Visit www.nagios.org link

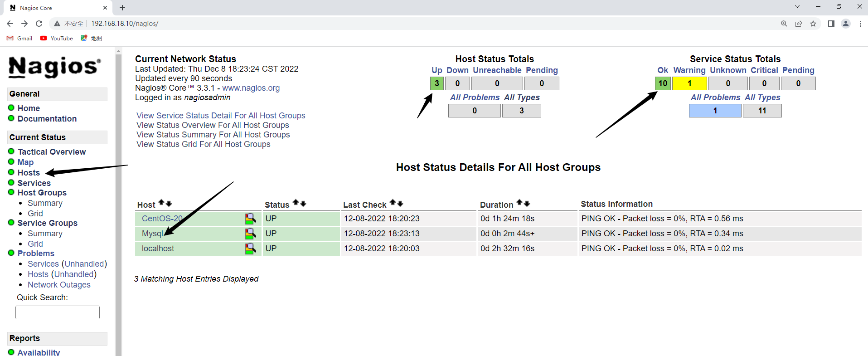pos(251,88)
